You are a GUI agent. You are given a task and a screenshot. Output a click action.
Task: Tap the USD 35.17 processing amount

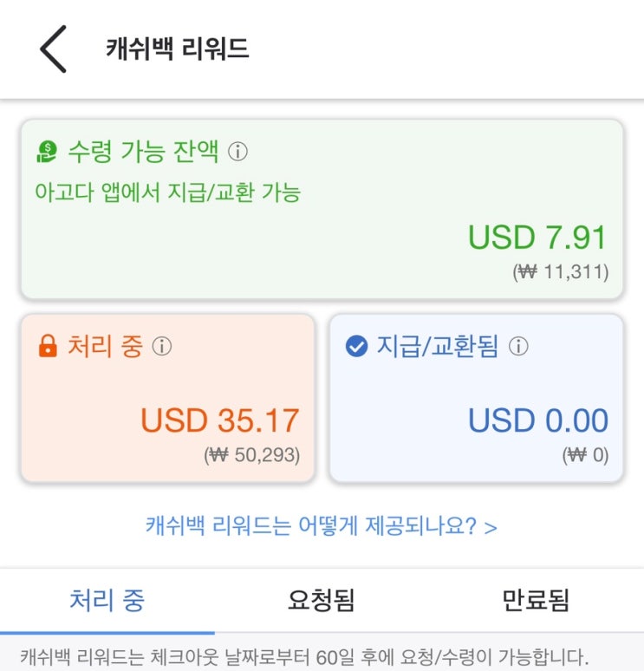(219, 421)
